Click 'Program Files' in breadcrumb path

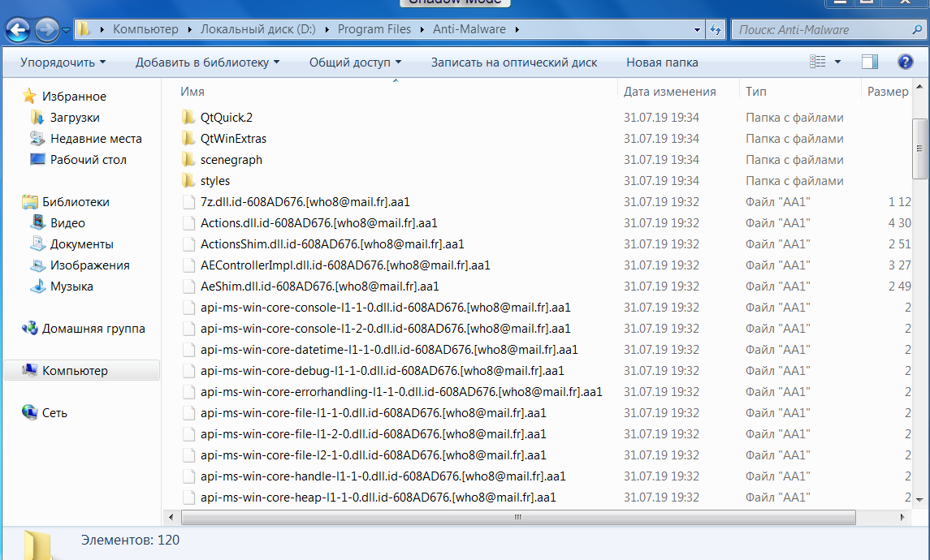(x=374, y=29)
